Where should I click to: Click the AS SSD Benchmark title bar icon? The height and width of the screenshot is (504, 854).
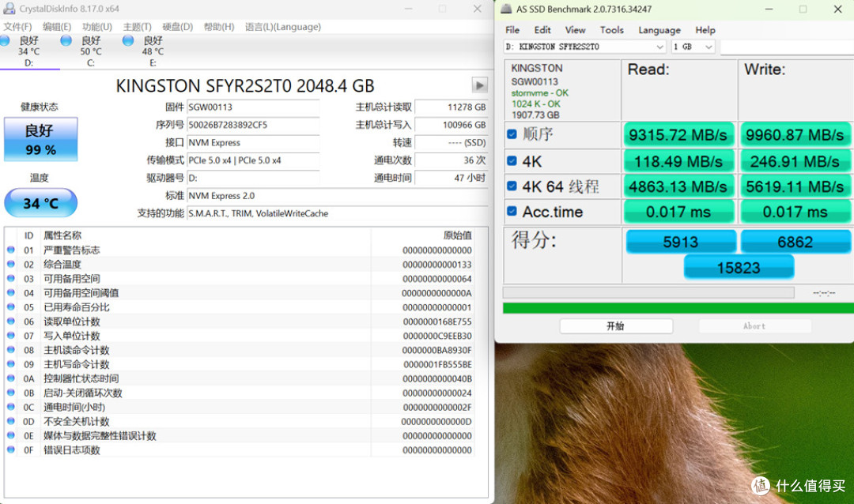coord(506,9)
